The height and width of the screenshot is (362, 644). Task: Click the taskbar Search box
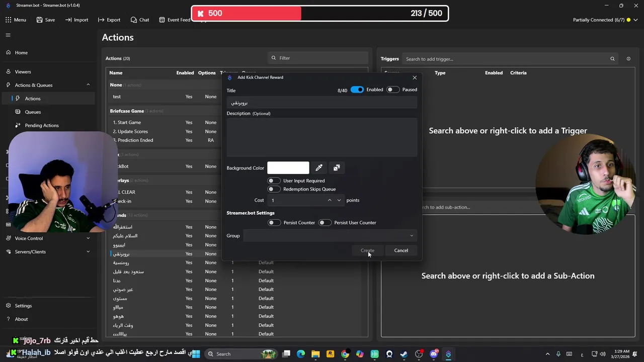[x=239, y=354]
